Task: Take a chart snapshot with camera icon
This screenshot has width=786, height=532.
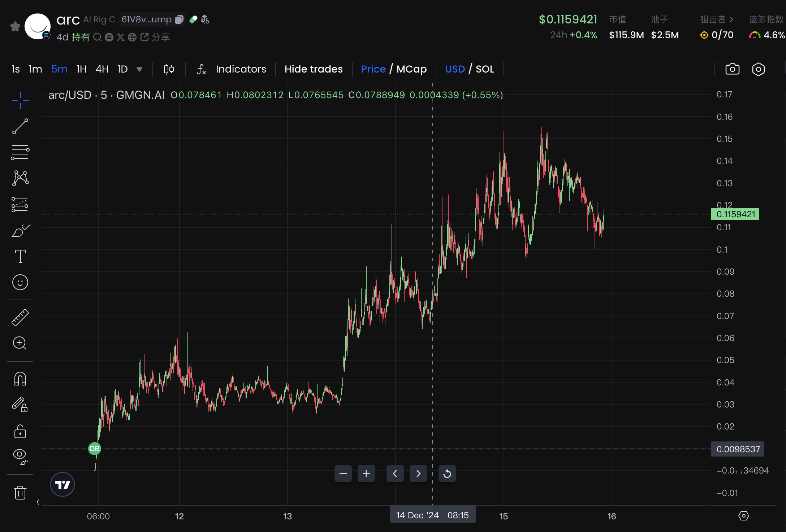Action: 732,69
